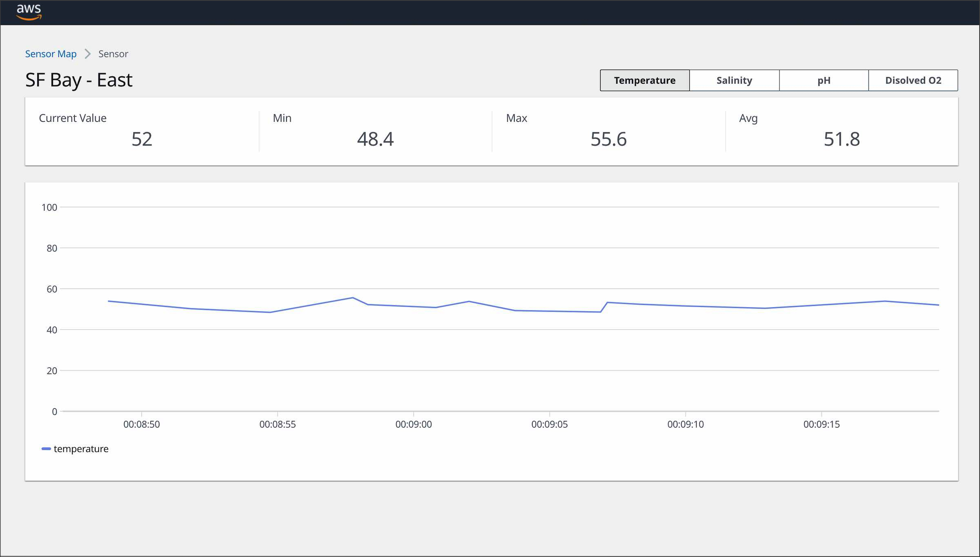Show the Disolved O2 metric
Image resolution: width=980 pixels, height=557 pixels.
[x=913, y=80]
